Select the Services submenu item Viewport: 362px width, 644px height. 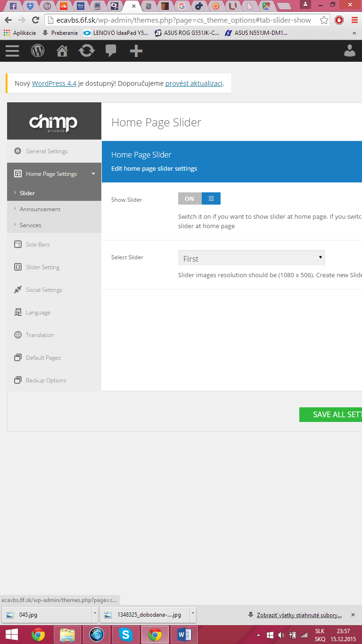(x=54, y=225)
